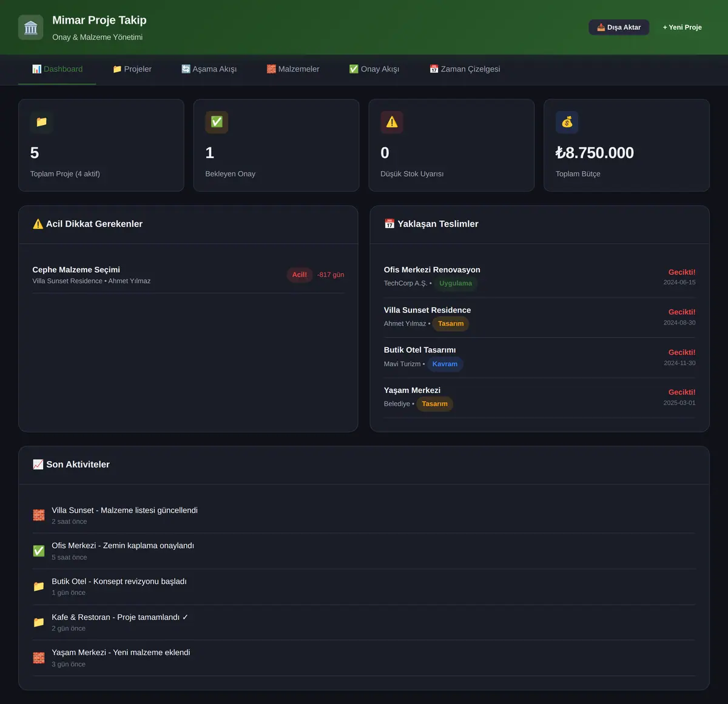
Task: Open Villa Sunset Residence delivery entry
Action: pyautogui.click(x=540, y=317)
